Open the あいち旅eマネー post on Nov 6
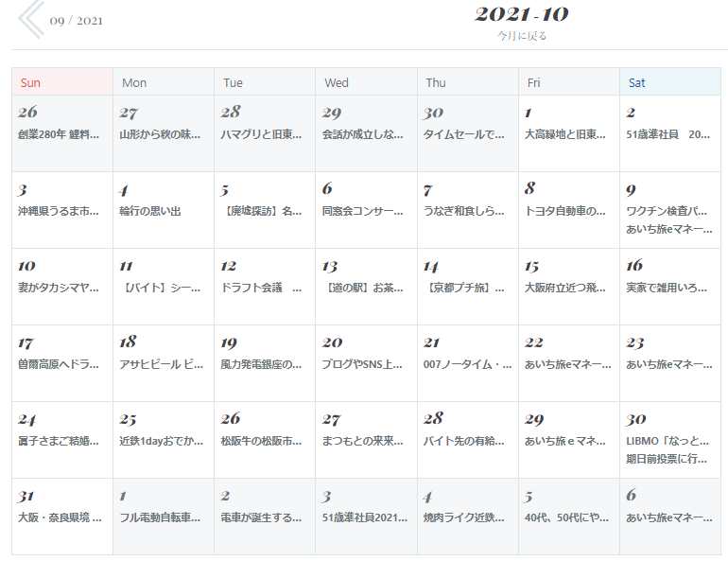 coord(669,517)
